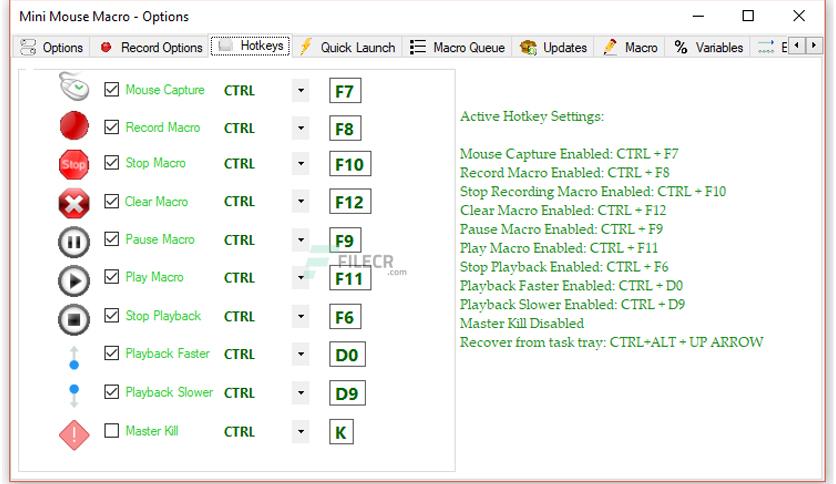Open the Playback Slower modifier dropdown
The height and width of the screenshot is (484, 836).
tap(301, 393)
